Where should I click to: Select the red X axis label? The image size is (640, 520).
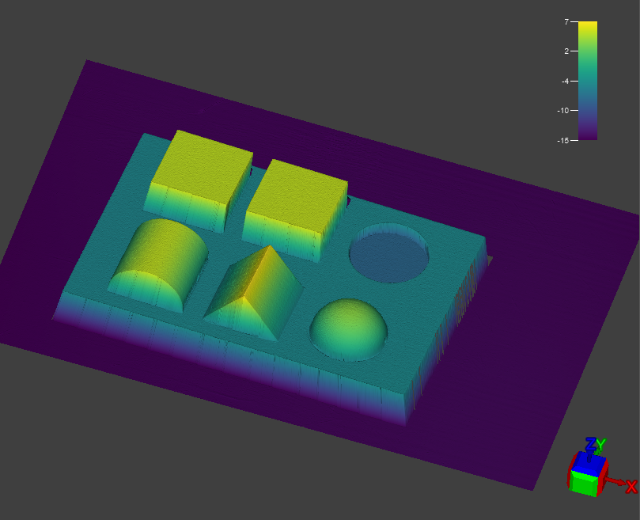tap(631, 487)
